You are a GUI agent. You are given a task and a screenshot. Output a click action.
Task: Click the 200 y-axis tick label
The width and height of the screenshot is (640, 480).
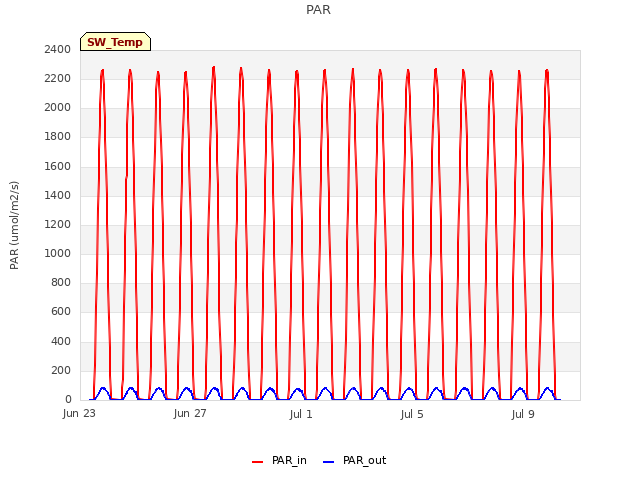(61, 370)
